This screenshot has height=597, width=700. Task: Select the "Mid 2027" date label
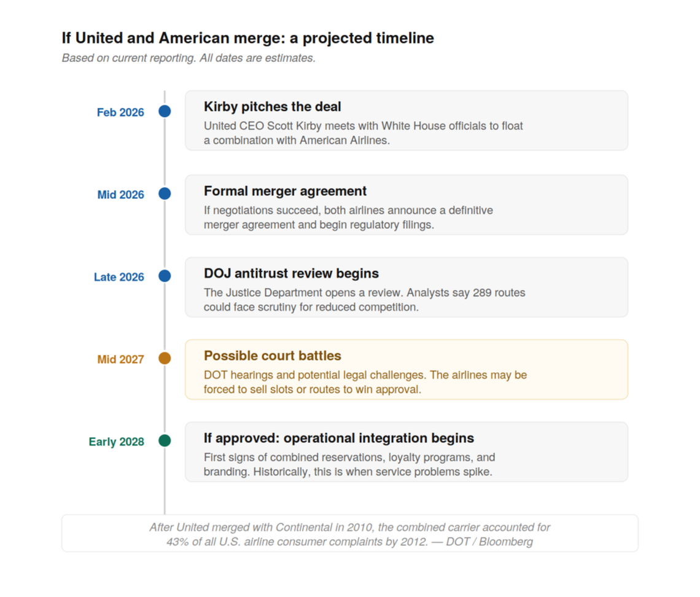coord(120,359)
